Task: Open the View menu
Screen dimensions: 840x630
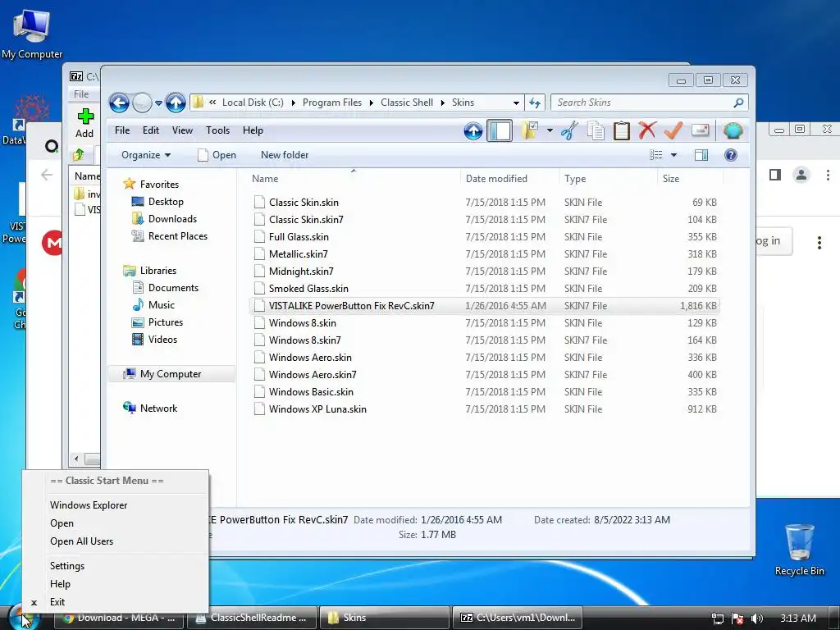Action: click(x=182, y=130)
